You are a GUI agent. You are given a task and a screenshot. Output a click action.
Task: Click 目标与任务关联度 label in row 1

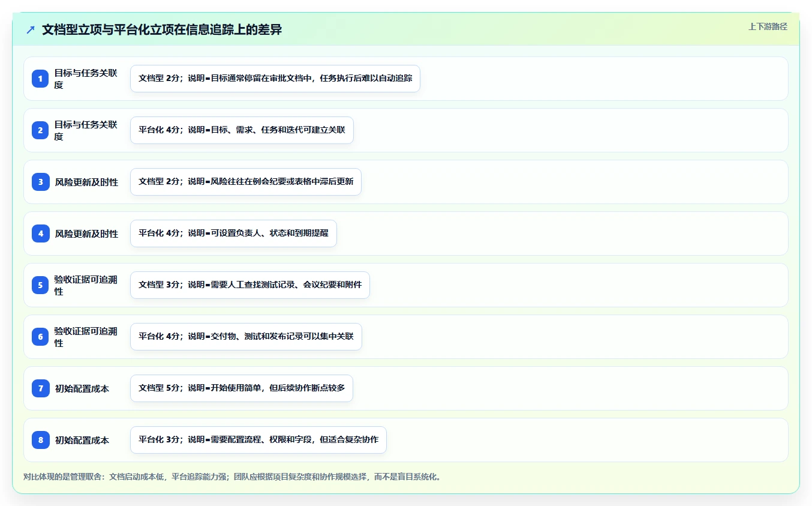(86, 79)
